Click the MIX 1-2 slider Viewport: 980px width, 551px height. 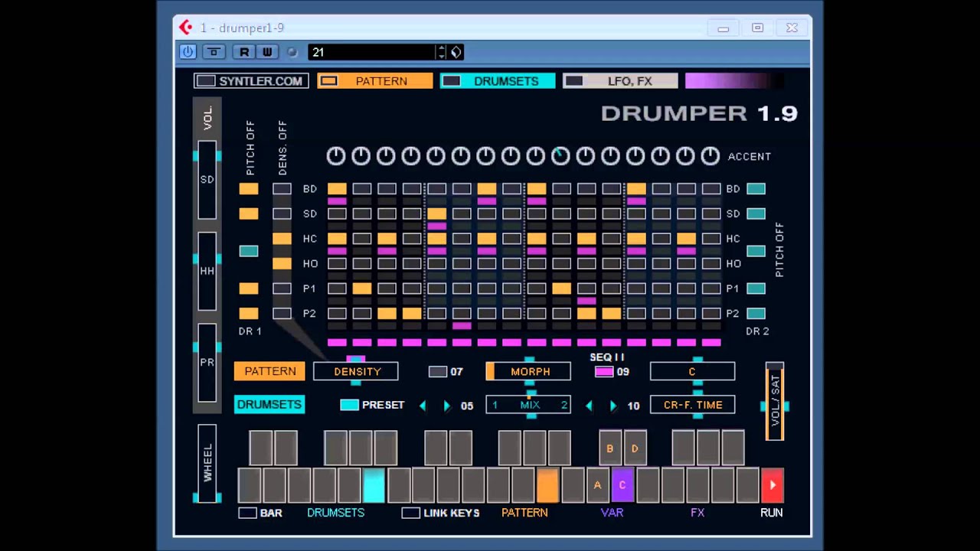(x=529, y=405)
